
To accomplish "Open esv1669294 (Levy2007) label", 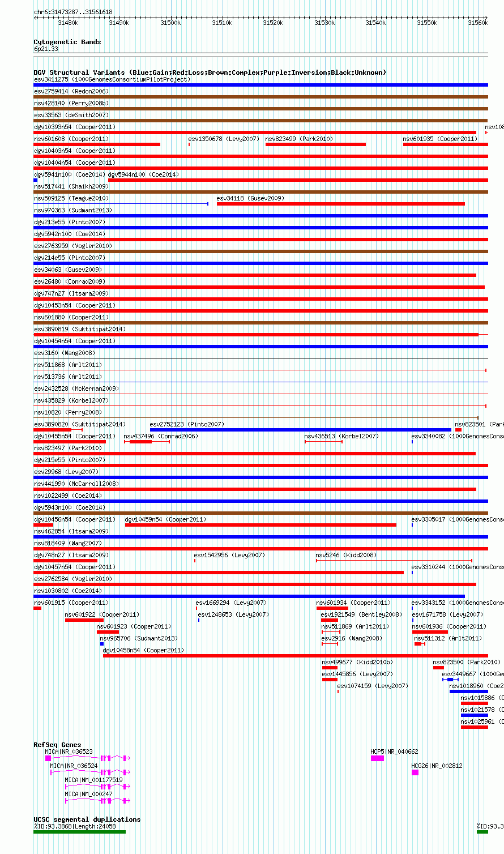I will point(231,603).
